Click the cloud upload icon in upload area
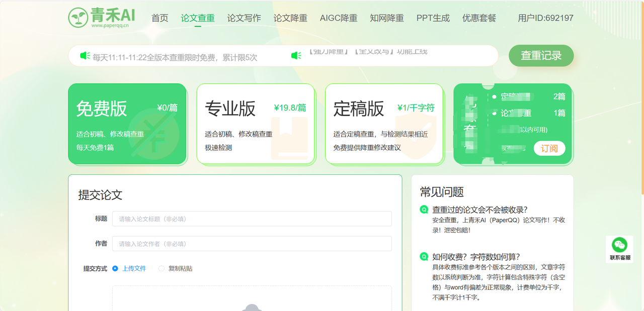 tap(252, 307)
